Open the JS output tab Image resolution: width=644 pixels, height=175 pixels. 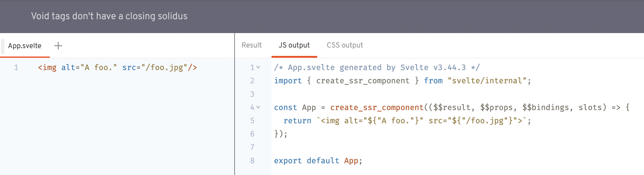tap(294, 45)
